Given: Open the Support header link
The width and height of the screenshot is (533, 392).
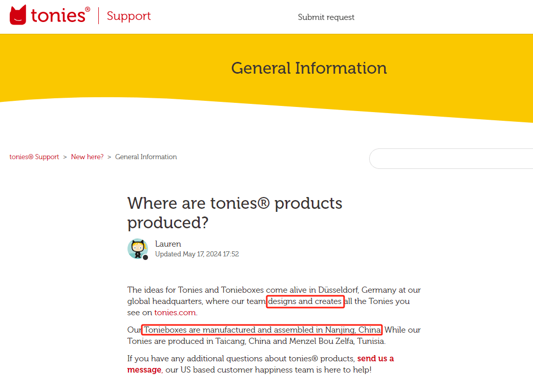Looking at the screenshot, I should 129,16.
